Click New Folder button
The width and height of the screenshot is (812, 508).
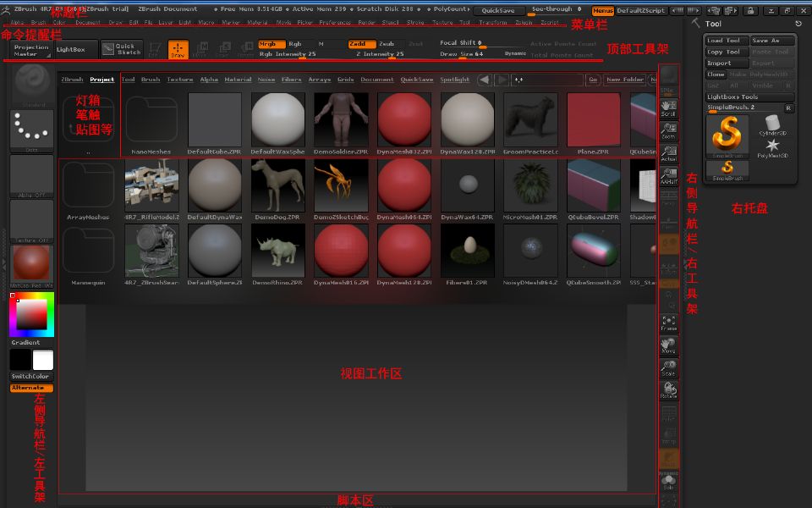click(x=625, y=80)
